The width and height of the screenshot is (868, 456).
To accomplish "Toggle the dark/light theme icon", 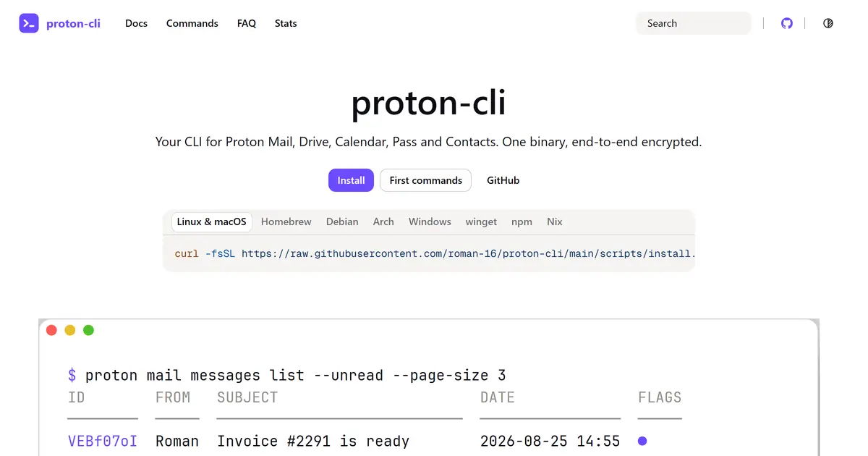I will 828,23.
